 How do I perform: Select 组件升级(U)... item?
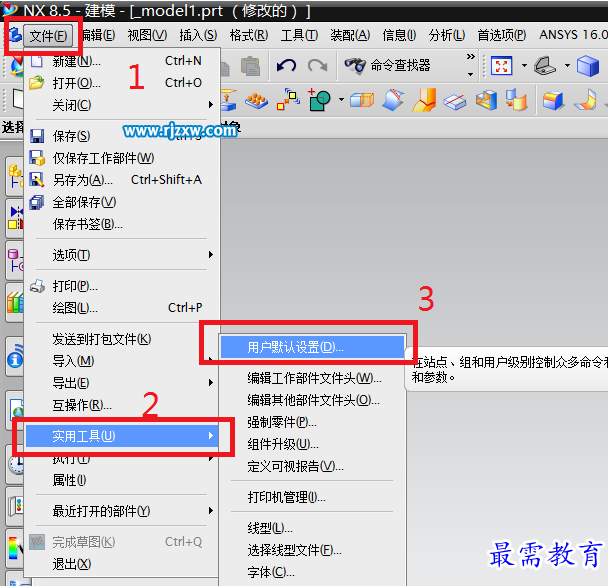(312, 444)
